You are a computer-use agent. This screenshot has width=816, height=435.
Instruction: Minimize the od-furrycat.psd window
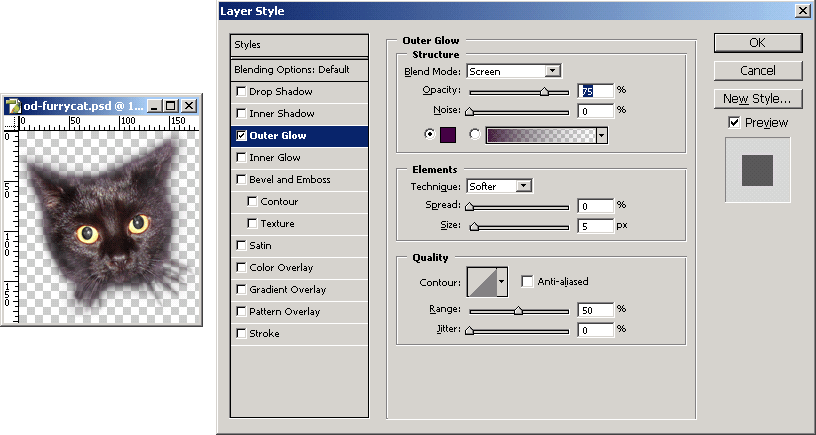pyautogui.click(x=155, y=106)
